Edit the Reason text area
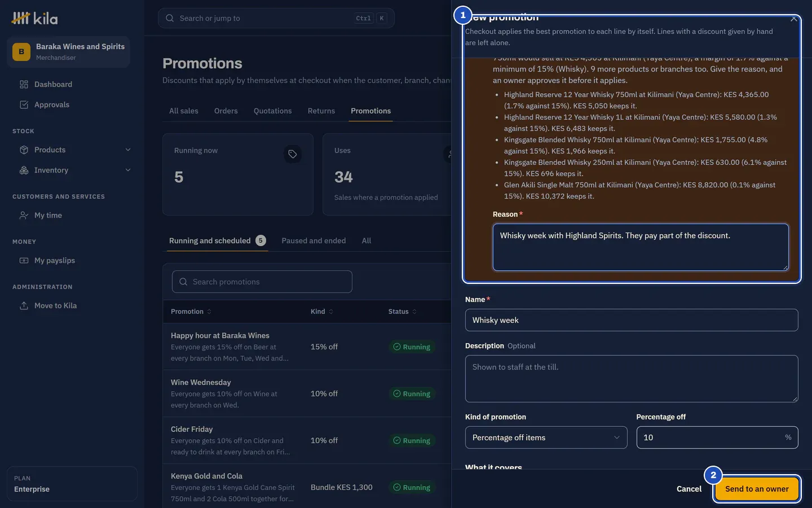812x508 pixels. (x=641, y=247)
